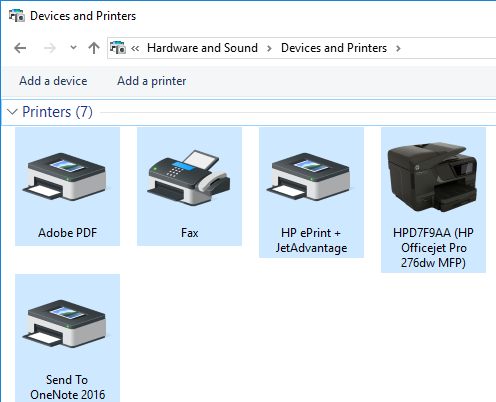Collapse the Printers (7) group chevron
The width and height of the screenshot is (496, 402).
tap(12, 112)
